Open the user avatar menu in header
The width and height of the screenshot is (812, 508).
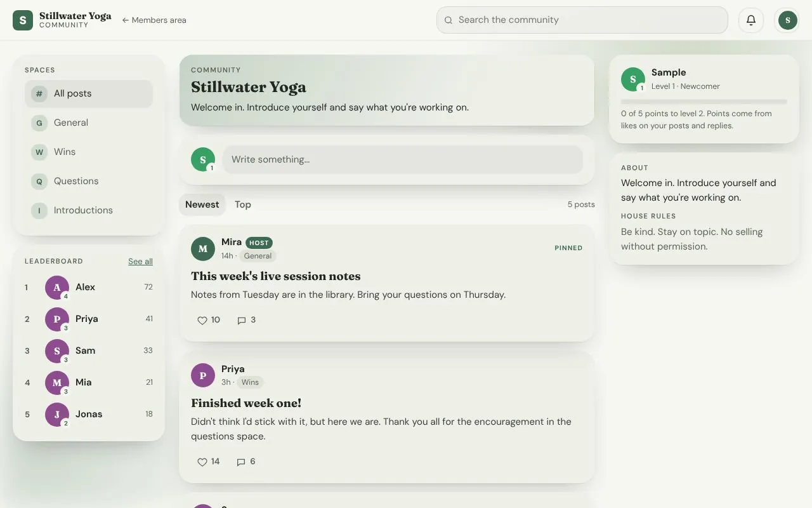pos(787,20)
